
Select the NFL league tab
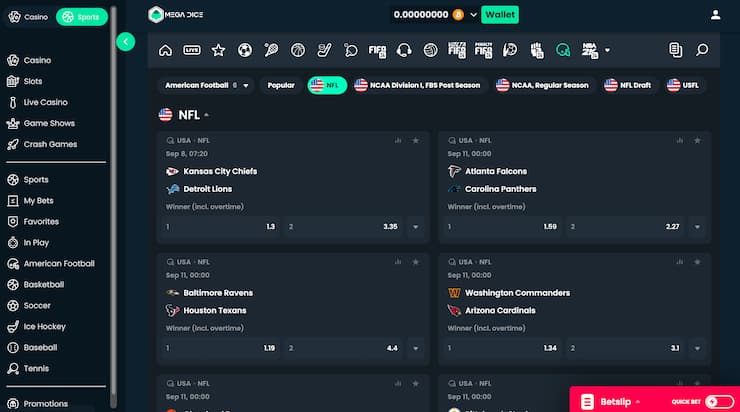coord(327,85)
